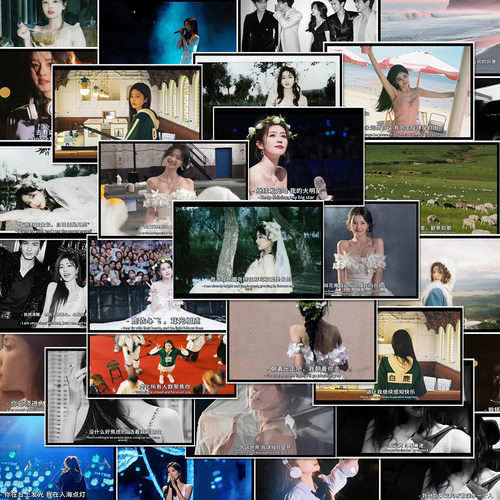Click the green hoodie back with 白鹿 text
Image resolution: width=500 pixels, height=500 pixels.
click(x=388, y=356)
